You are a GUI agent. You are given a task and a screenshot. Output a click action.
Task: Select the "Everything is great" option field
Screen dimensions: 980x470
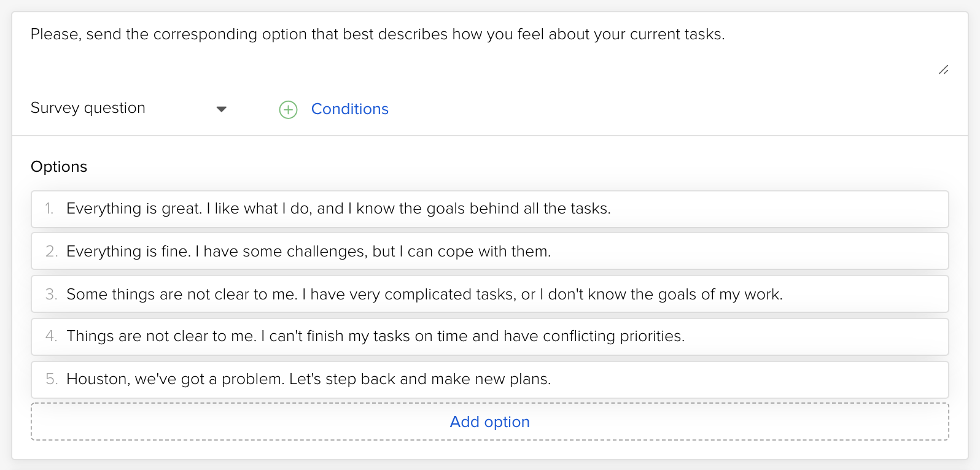(x=338, y=209)
